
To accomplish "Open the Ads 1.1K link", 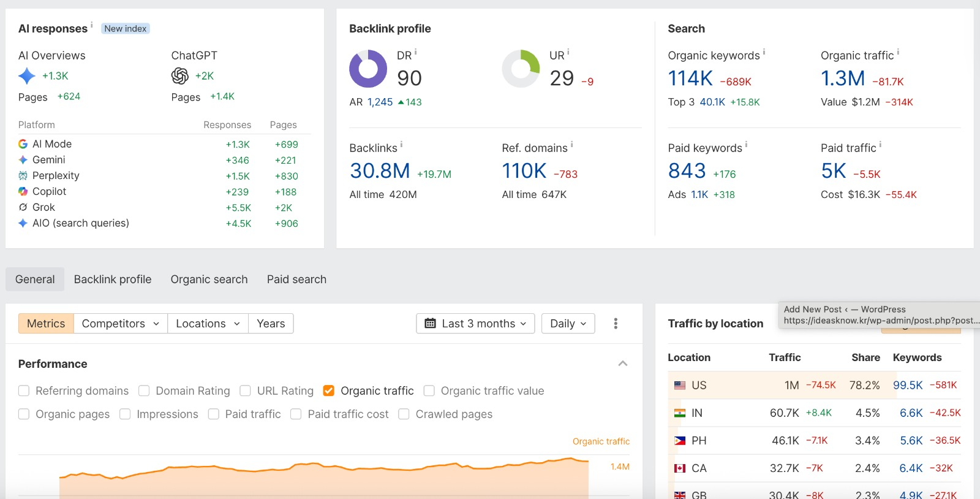I will tap(699, 195).
